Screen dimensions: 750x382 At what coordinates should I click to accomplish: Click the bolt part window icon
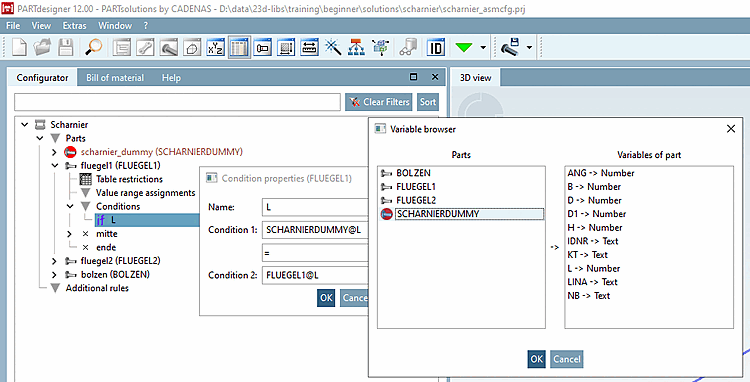pyautogui.click(x=169, y=47)
